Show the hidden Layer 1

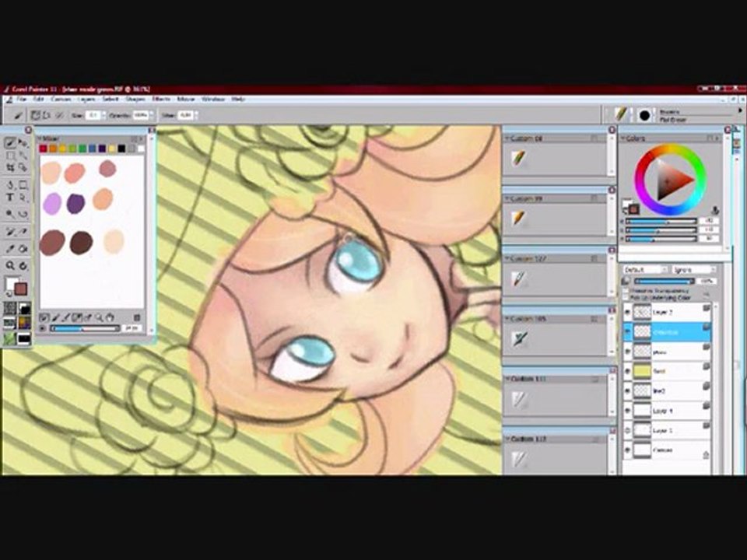click(x=627, y=430)
